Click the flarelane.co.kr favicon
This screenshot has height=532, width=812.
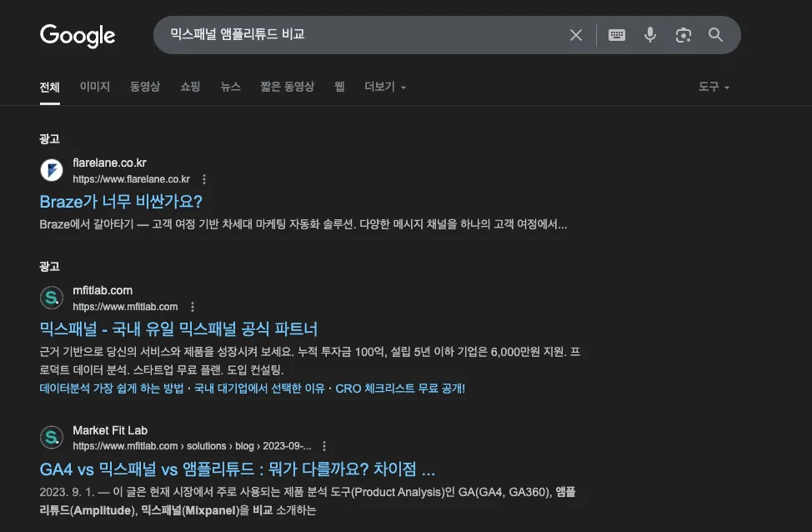pyautogui.click(x=52, y=170)
